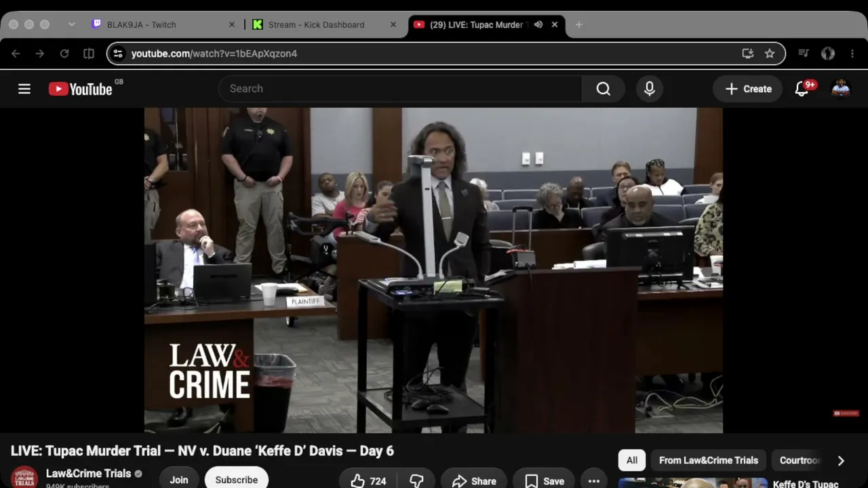The width and height of the screenshot is (868, 488).
Task: View site information for youtube.com
Action: click(x=117, y=54)
